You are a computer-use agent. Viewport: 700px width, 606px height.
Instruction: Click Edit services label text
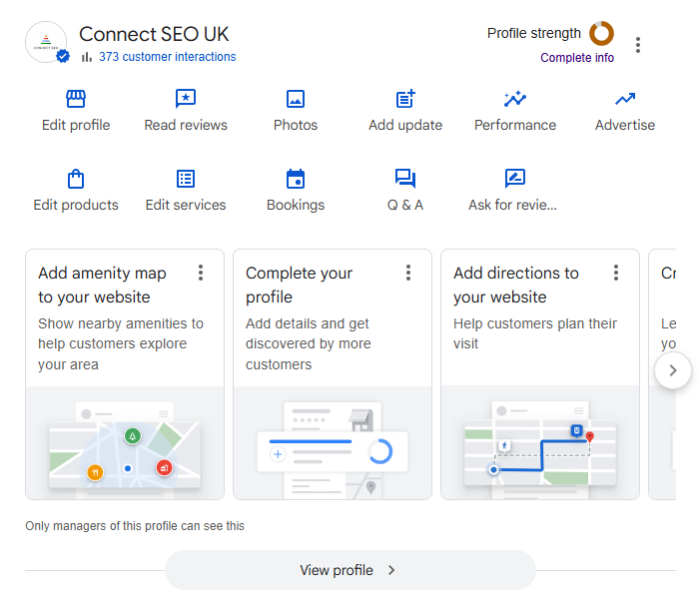(186, 205)
